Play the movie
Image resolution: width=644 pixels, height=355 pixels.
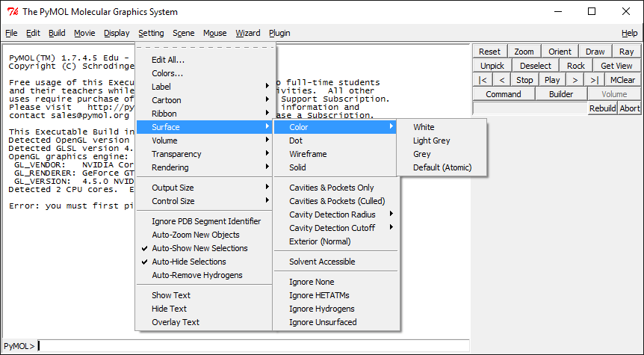(552, 80)
